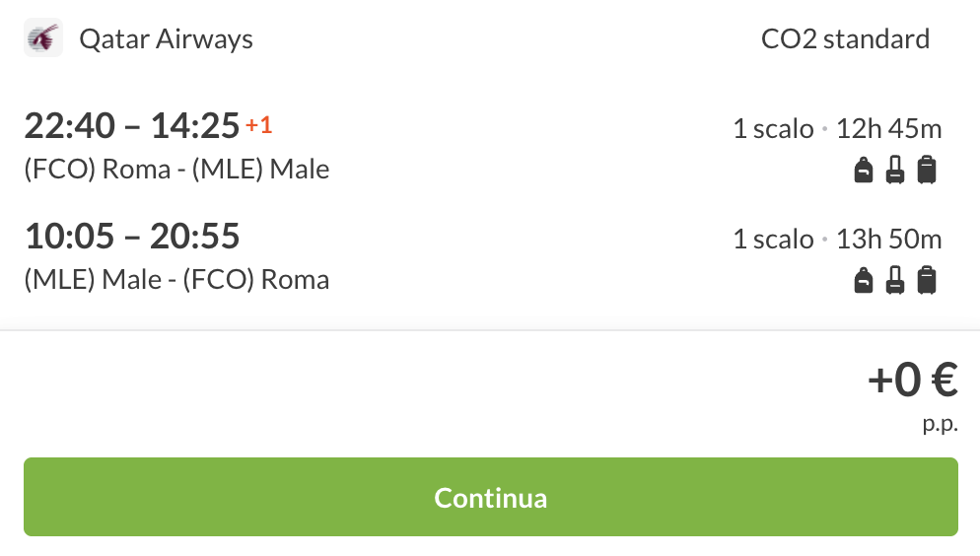Image resolution: width=980 pixels, height=556 pixels.
Task: Click the CO2 standard label
Action: (x=845, y=39)
